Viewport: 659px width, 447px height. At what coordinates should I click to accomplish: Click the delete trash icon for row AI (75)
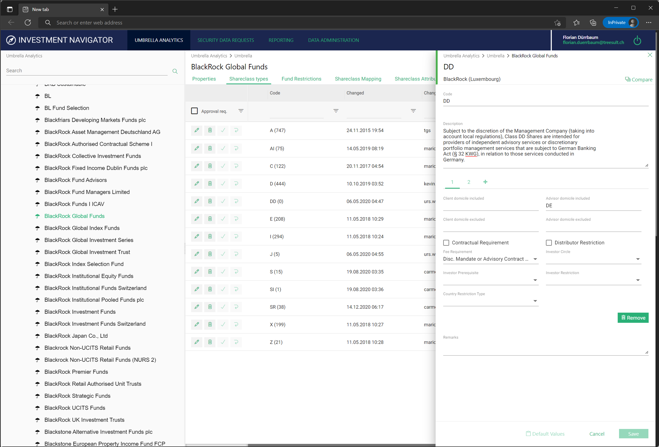[x=210, y=148]
